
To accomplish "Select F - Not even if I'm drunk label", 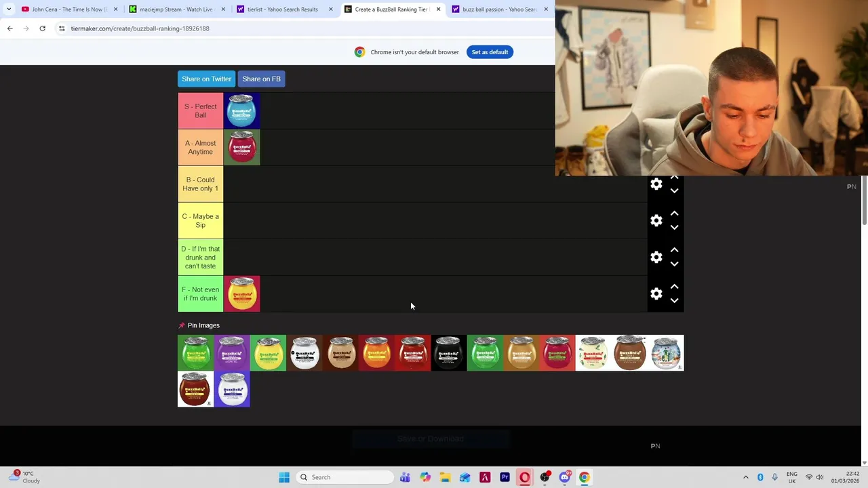I will (x=201, y=293).
